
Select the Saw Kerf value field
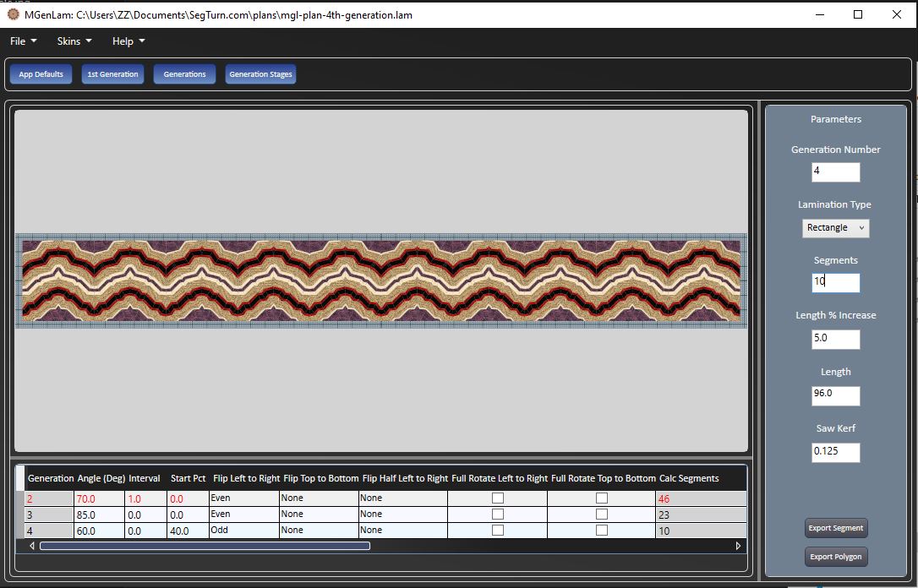tap(835, 452)
